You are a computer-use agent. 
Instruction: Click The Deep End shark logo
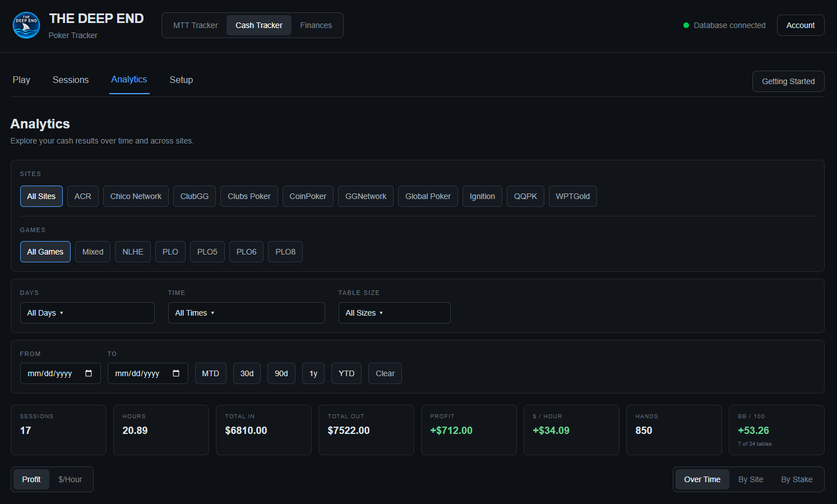pyautogui.click(x=26, y=25)
